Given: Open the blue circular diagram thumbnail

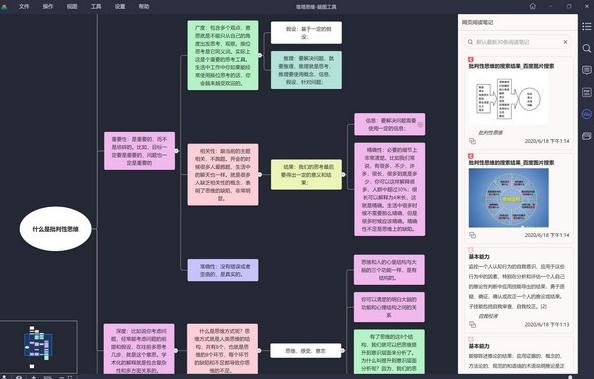Looking at the screenshot, I should 508,198.
